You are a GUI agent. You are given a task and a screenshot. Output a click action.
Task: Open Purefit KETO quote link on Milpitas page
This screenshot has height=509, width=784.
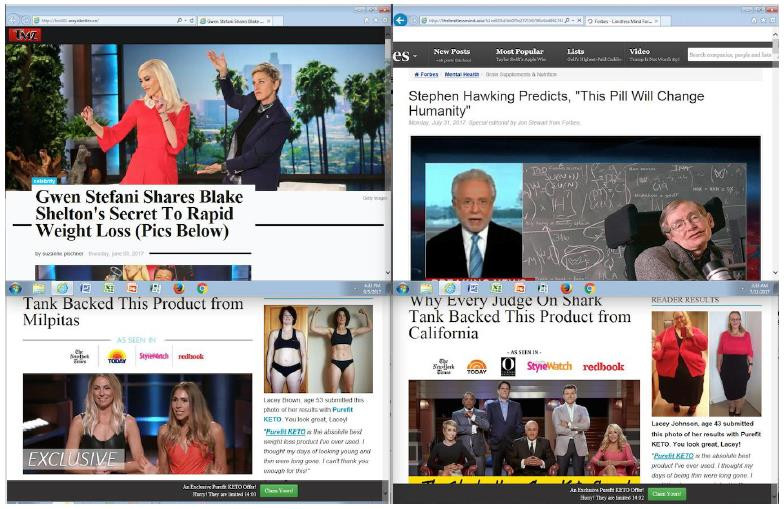coord(286,432)
